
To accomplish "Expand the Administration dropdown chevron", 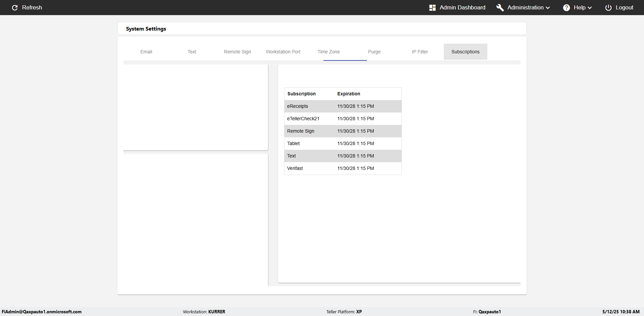I will (x=548, y=8).
